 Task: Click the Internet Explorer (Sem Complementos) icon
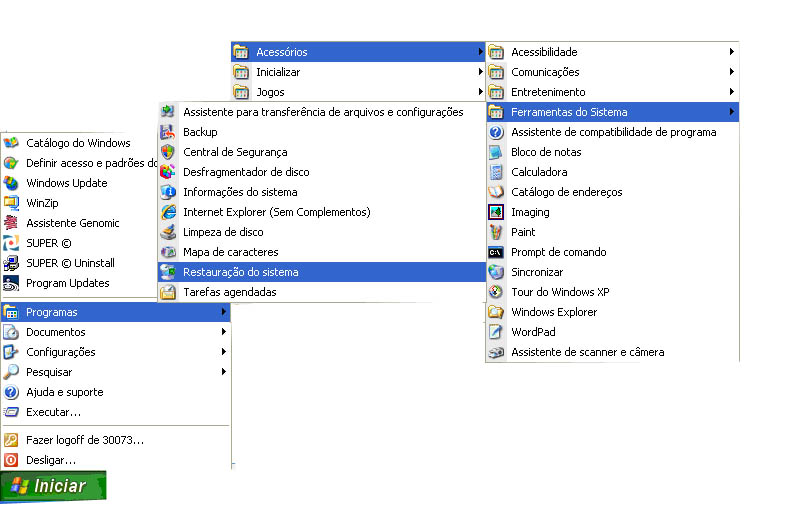pos(168,212)
